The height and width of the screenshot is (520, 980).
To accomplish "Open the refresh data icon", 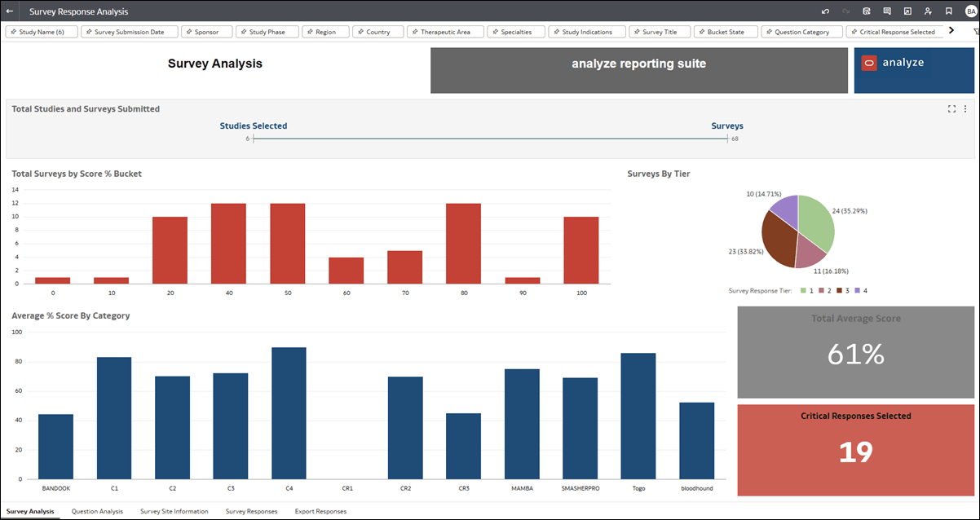I will tap(866, 11).
